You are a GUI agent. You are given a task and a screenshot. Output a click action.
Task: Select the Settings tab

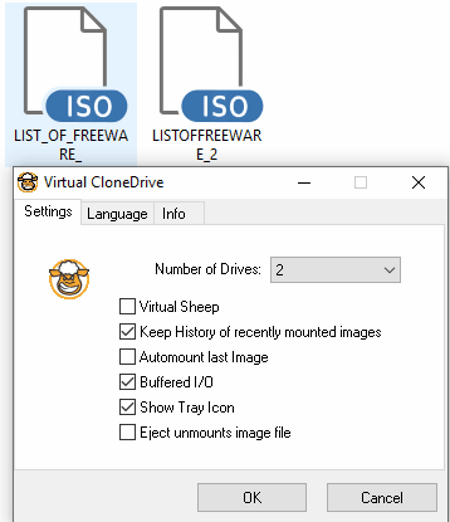pyautogui.click(x=48, y=212)
